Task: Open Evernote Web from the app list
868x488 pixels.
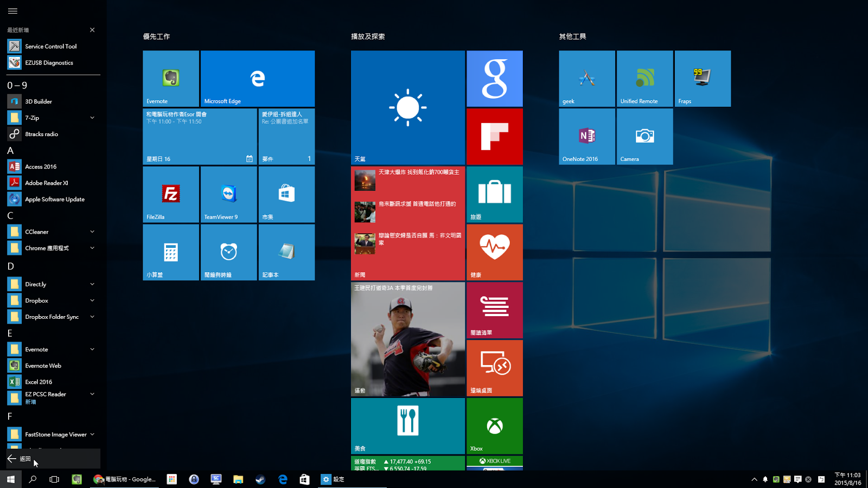Action: pos(53,365)
